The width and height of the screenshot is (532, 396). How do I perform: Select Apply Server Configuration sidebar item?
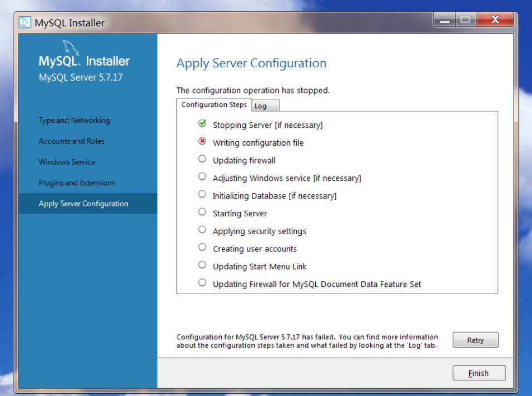88,204
